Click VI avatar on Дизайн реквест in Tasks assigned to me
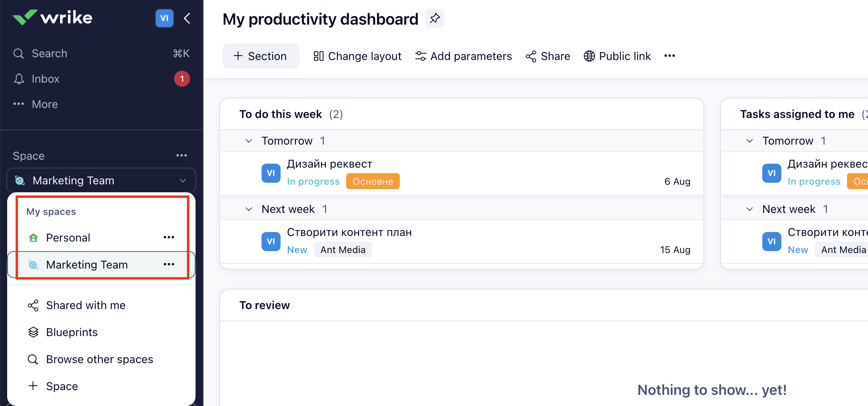 point(772,173)
